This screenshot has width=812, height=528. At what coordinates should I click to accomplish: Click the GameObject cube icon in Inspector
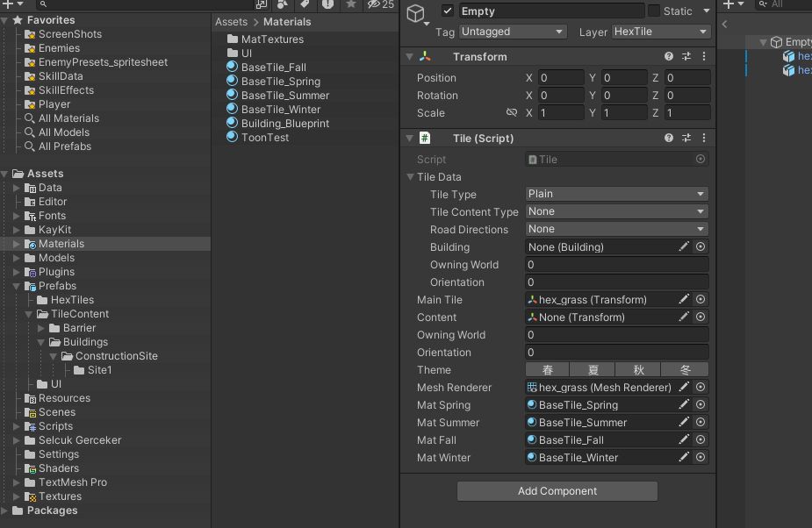[x=416, y=12]
